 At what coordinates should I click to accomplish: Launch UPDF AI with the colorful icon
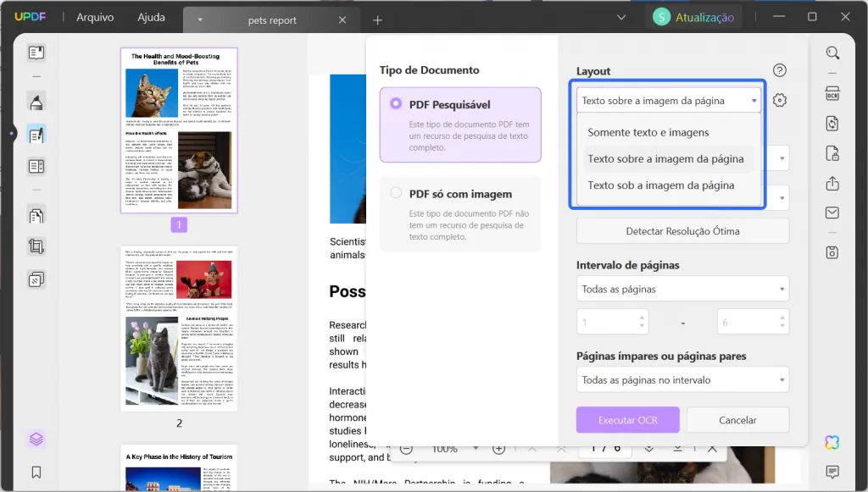coord(832,441)
